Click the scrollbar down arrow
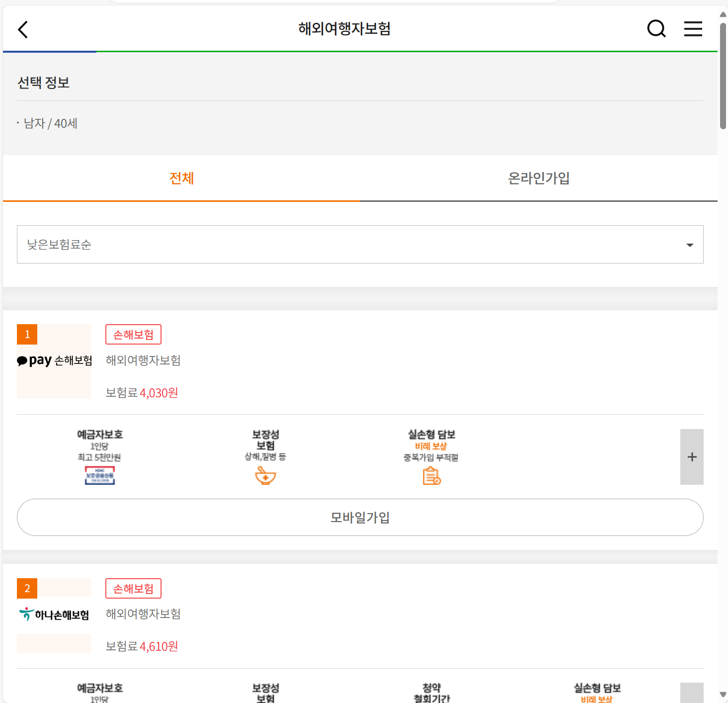The width and height of the screenshot is (728, 703). 723,695
